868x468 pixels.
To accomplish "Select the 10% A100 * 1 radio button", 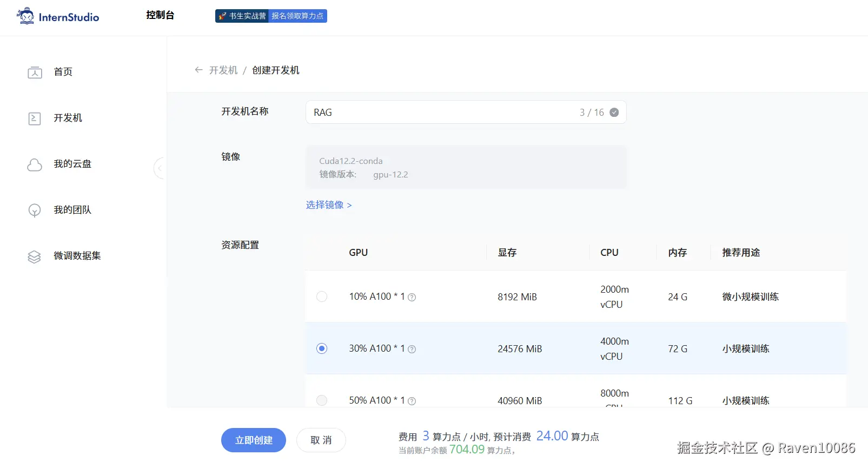I will pyautogui.click(x=322, y=296).
